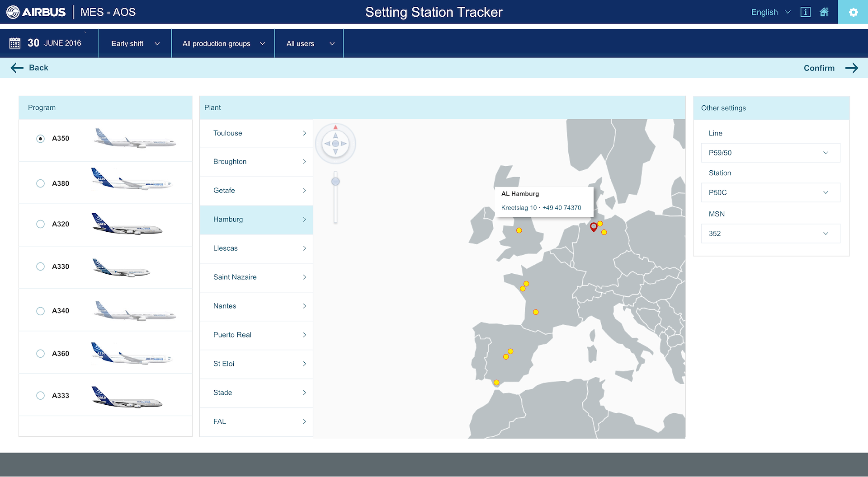This screenshot has height=477, width=868.
Task: Click the Back arrow icon
Action: (x=17, y=68)
